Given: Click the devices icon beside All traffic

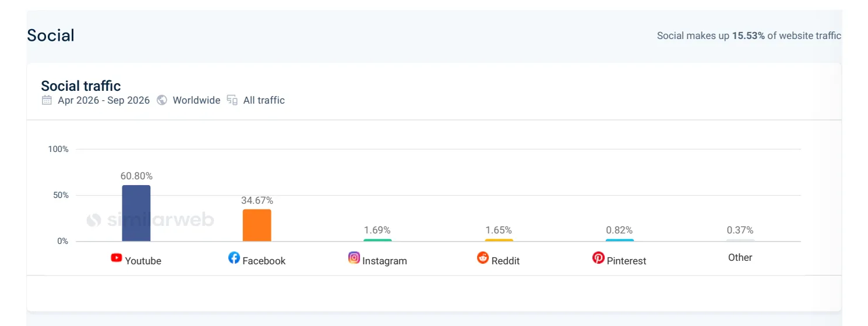Looking at the screenshot, I should tap(232, 100).
